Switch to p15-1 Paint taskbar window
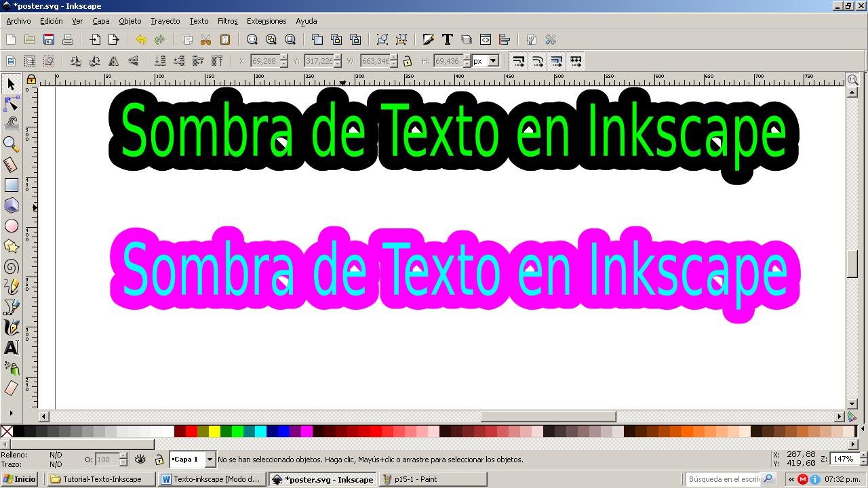868x488 pixels. coord(433,479)
